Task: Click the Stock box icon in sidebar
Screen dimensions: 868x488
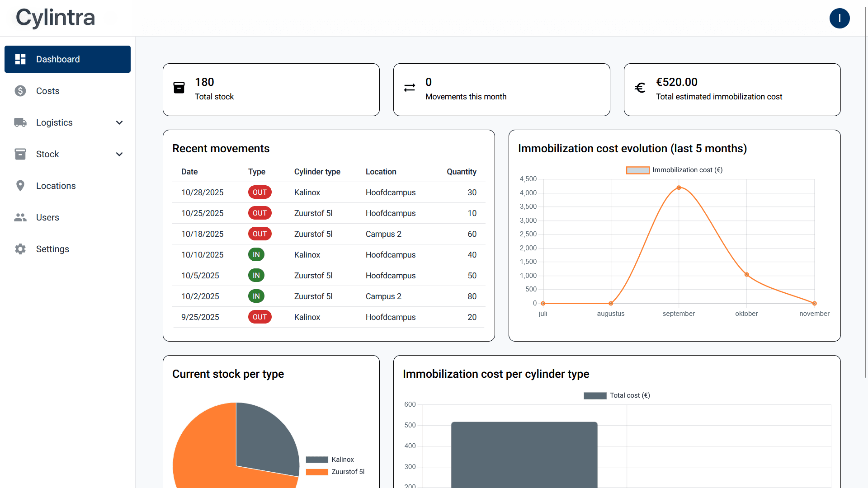Action: (20, 154)
